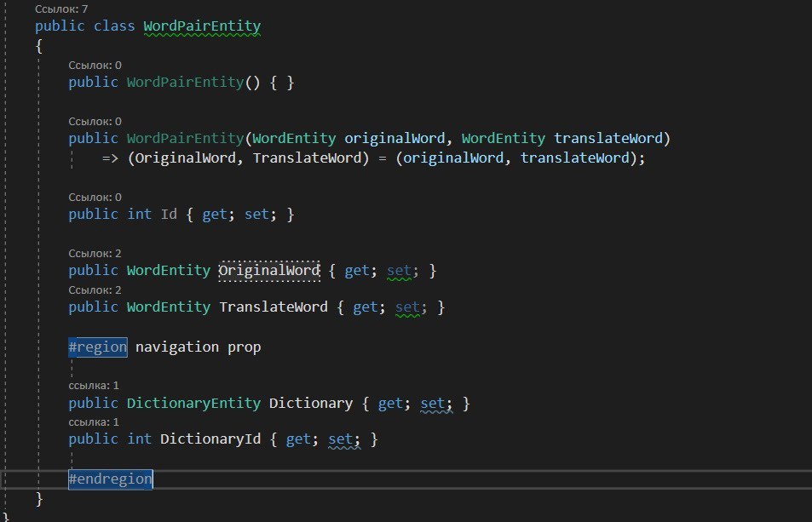Click the "navigation prop" region label
The width and height of the screenshot is (812, 522).
pyautogui.click(x=198, y=347)
